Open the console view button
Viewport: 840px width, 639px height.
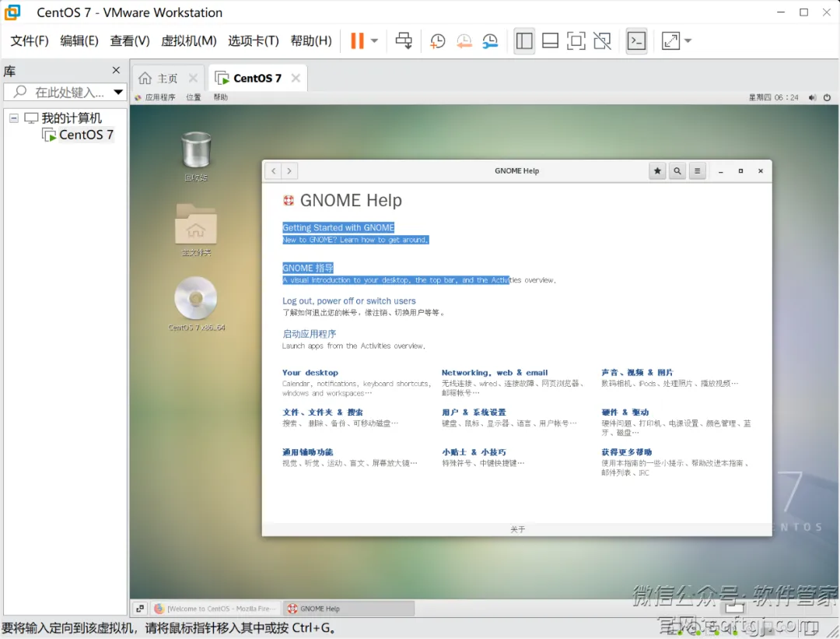[x=636, y=40]
